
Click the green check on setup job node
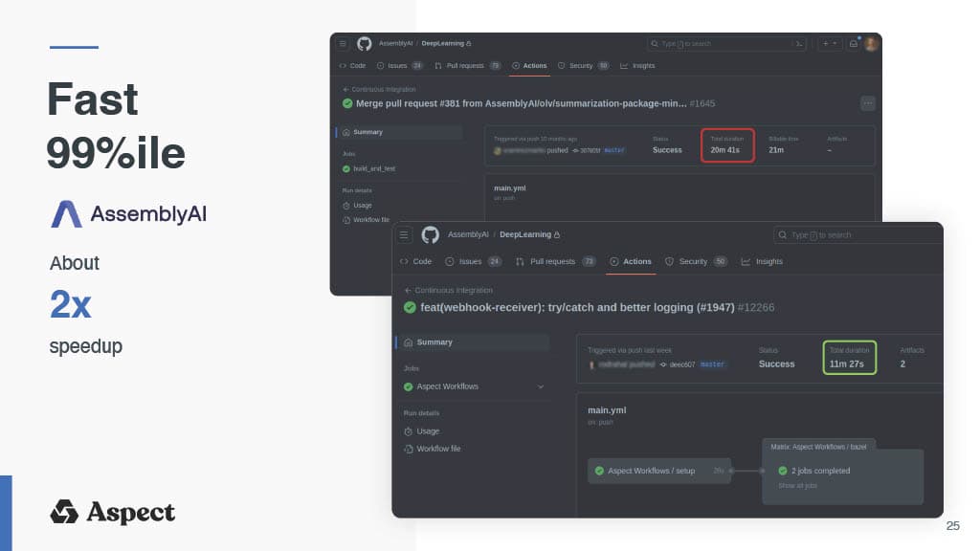pos(599,471)
